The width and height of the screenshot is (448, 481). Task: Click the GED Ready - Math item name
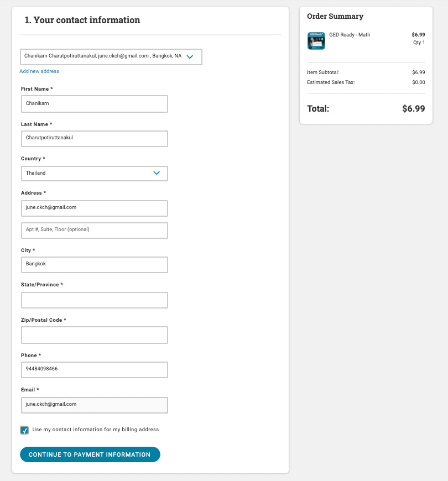point(350,35)
